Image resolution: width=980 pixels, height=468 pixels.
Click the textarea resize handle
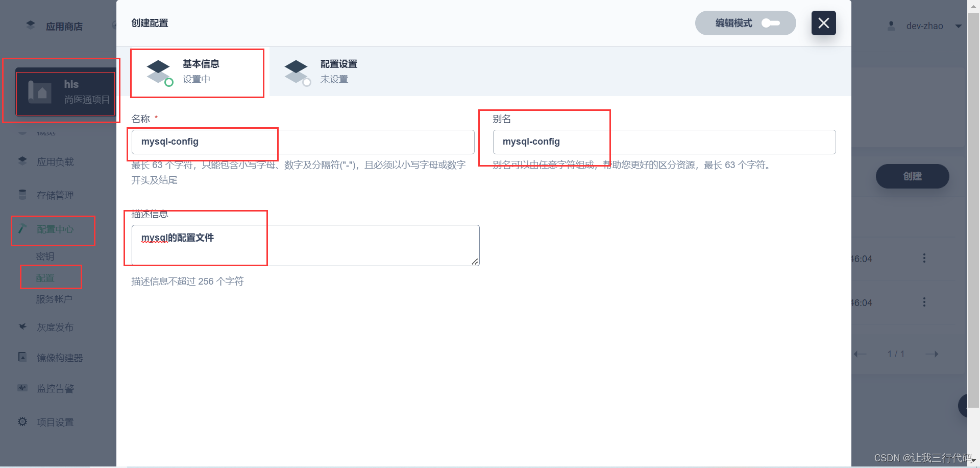pyautogui.click(x=475, y=262)
